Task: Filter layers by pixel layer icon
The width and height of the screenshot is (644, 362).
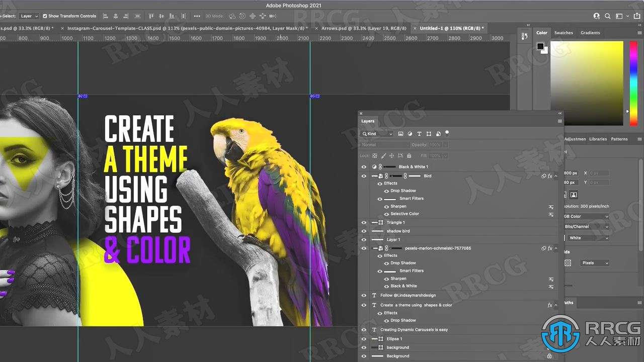Action: 400,134
